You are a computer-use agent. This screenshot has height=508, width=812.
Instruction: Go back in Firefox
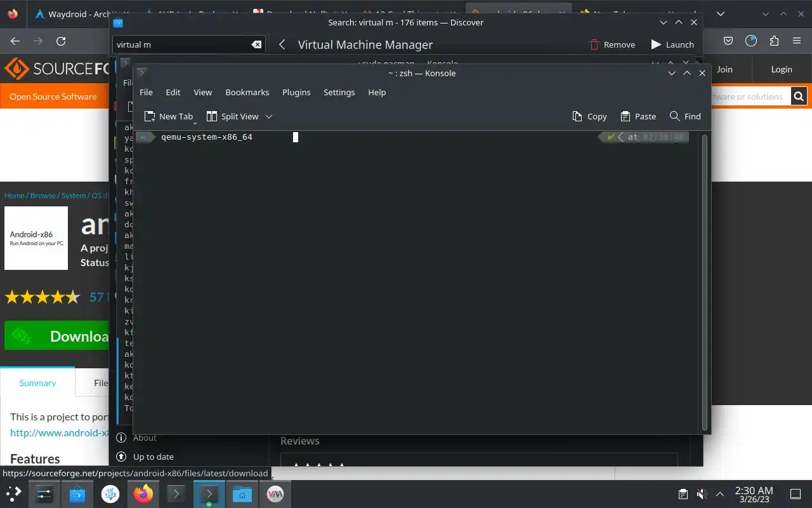(16, 41)
